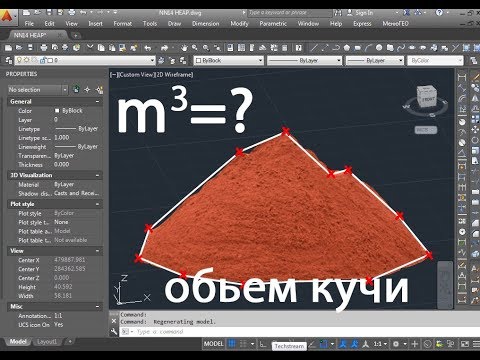The height and width of the screenshot is (360, 480).
Task: Toggle the PICKADD value icon in Properties
Action: [x=76, y=89]
